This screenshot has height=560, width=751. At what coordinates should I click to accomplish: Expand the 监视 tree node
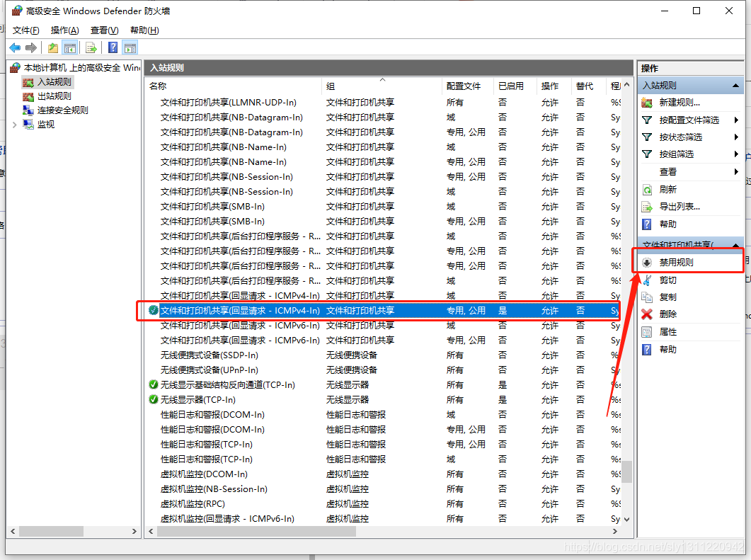(14, 125)
